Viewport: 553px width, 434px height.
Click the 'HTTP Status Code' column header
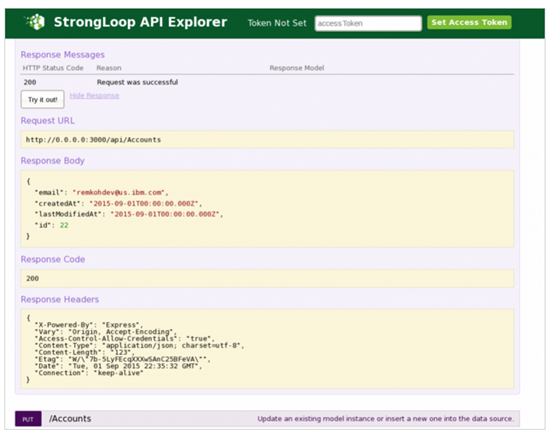53,68
